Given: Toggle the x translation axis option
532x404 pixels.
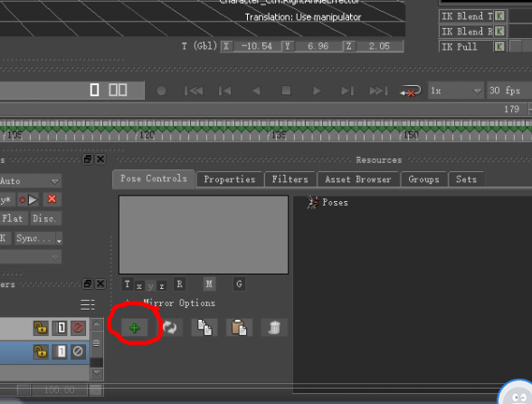Looking at the screenshot, I should [139, 286].
